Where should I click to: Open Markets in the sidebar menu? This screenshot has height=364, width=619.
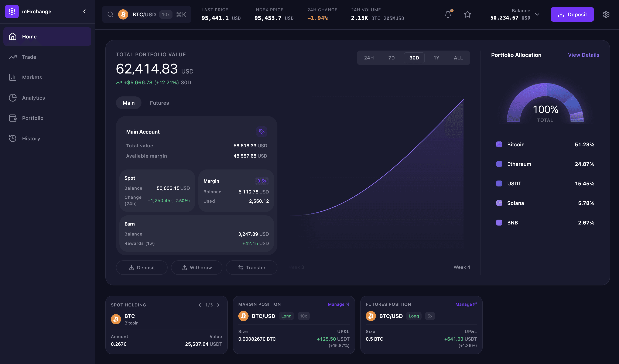pos(32,77)
